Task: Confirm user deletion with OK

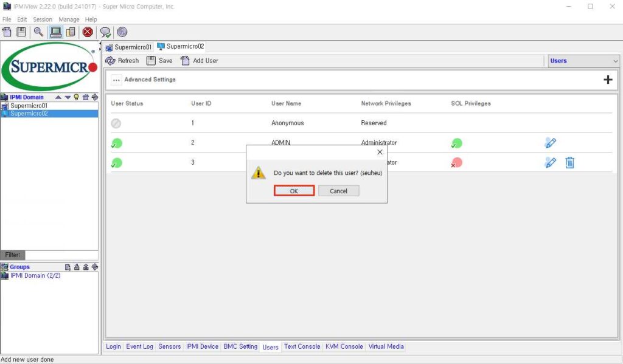Action: click(294, 191)
